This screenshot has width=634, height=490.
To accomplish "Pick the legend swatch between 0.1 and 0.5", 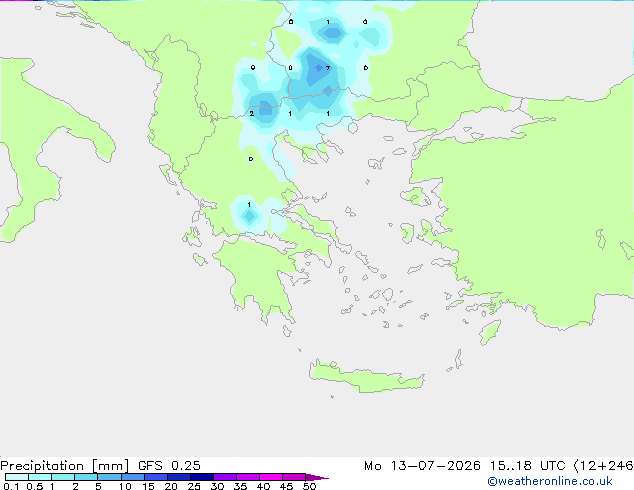I will tap(17, 477).
